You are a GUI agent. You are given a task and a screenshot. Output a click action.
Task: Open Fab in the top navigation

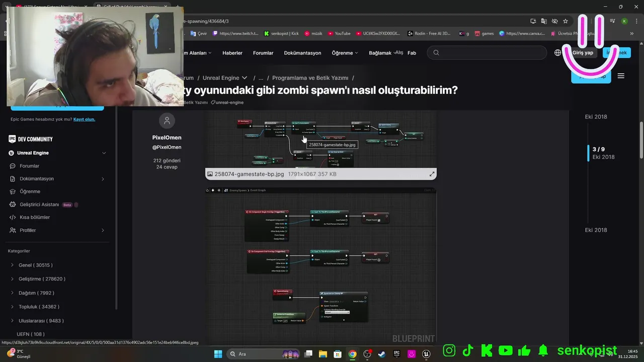point(412,53)
